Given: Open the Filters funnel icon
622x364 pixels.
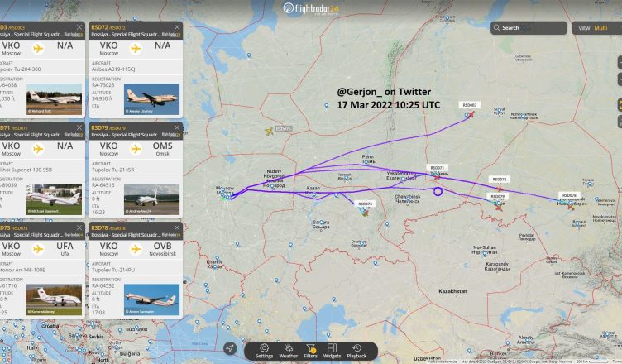Looking at the screenshot, I should pyautogui.click(x=311, y=351).
